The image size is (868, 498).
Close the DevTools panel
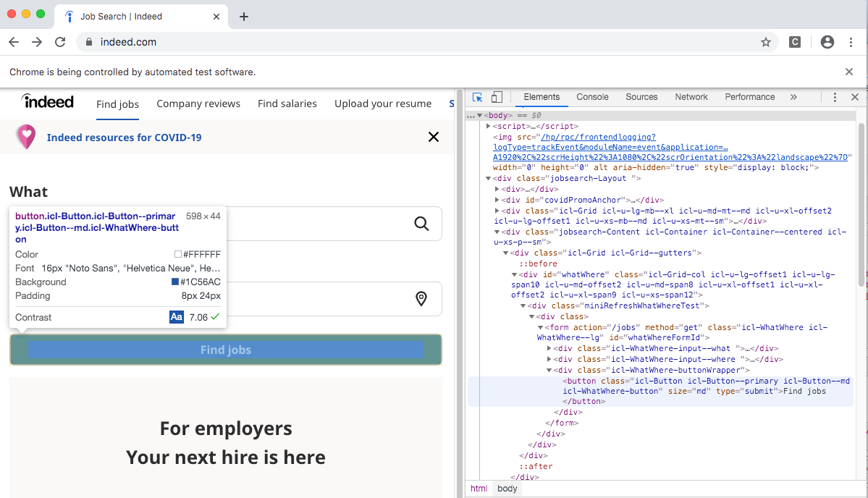(855, 98)
